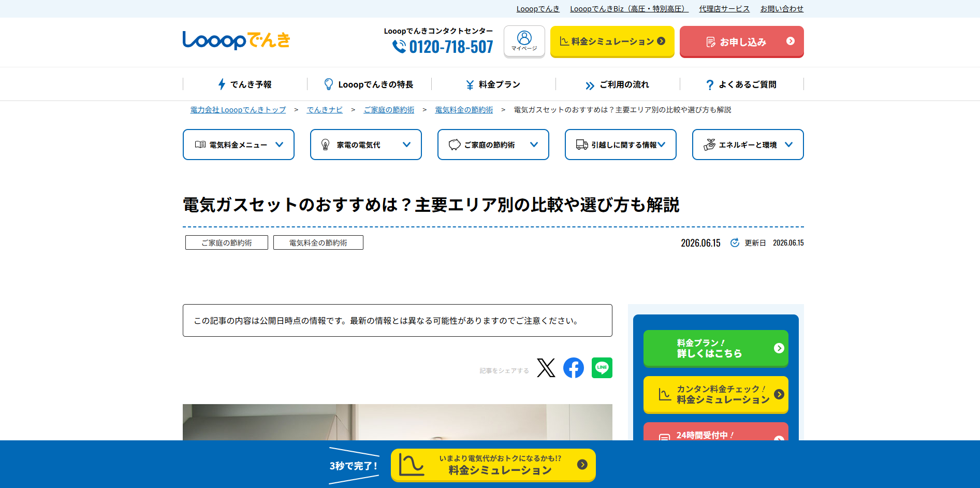Click the Looopでんき logo
Image resolution: width=980 pixels, height=488 pixels.
pyautogui.click(x=236, y=40)
